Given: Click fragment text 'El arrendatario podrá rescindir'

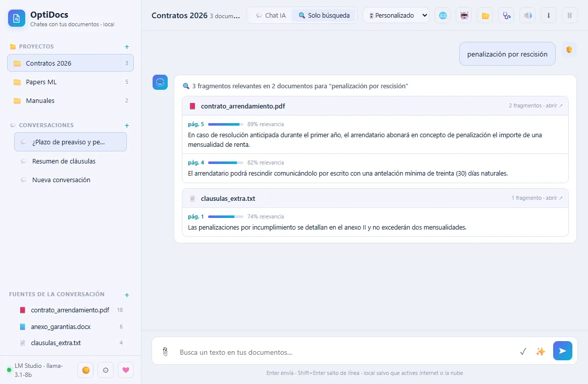Looking at the screenshot, I should point(348,174).
